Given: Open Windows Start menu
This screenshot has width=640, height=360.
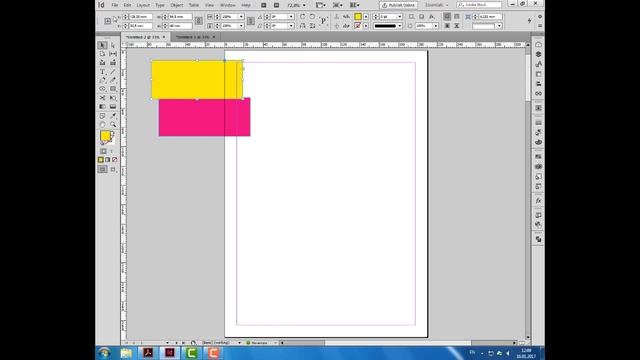Looking at the screenshot, I should click(104, 353).
